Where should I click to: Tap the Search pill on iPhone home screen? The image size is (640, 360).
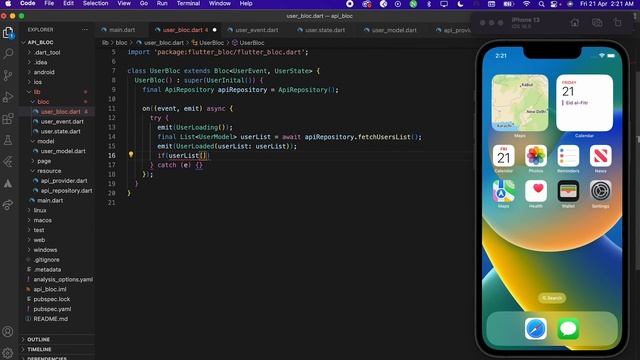pyautogui.click(x=552, y=298)
